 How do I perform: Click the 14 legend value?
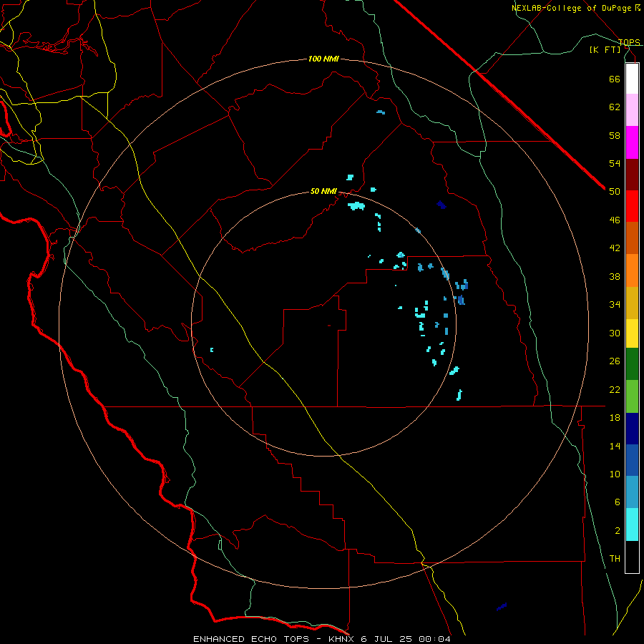coord(615,446)
